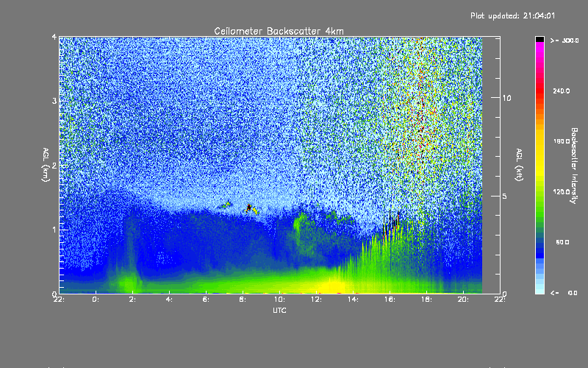Click the '4' tick on km axis
The height and width of the screenshot is (368, 588).
pyautogui.click(x=54, y=37)
